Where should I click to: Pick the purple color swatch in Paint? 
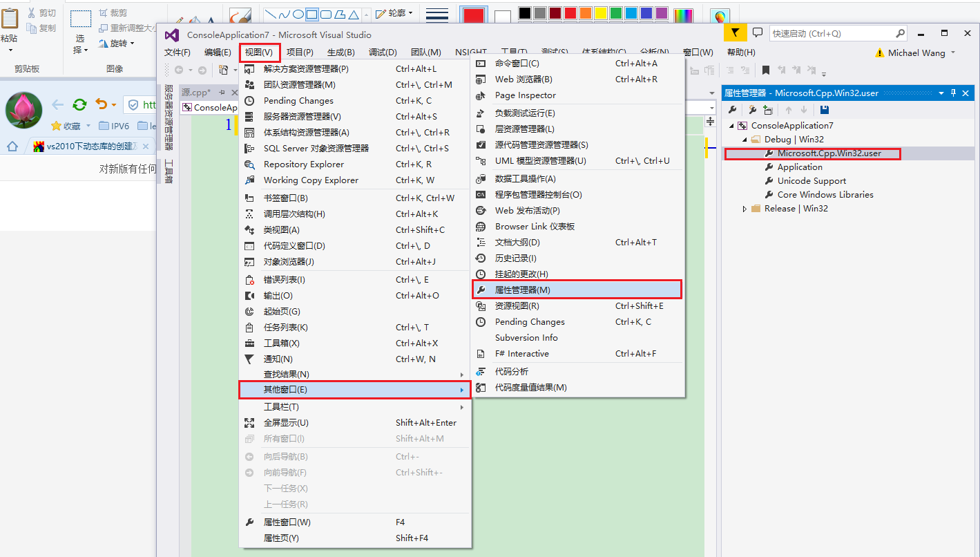coord(662,13)
